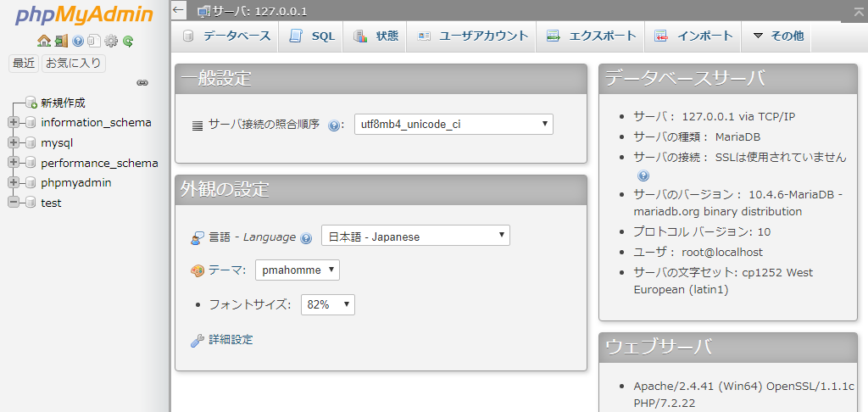Open the utf8mb4_unicode_ci collation dropdown
This screenshot has width=868, height=412.
click(453, 125)
